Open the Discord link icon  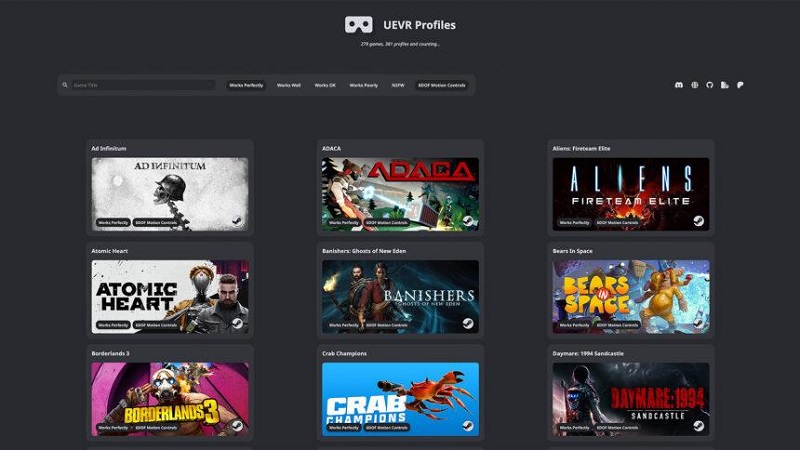click(x=679, y=85)
